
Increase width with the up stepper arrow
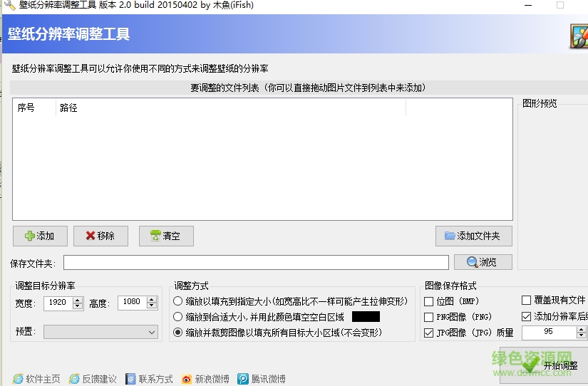(78, 299)
